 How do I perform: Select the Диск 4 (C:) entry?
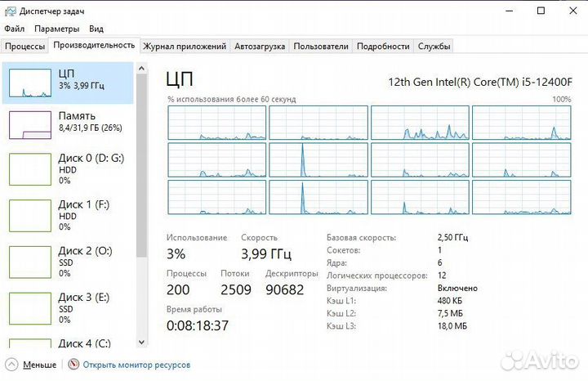click(68, 343)
